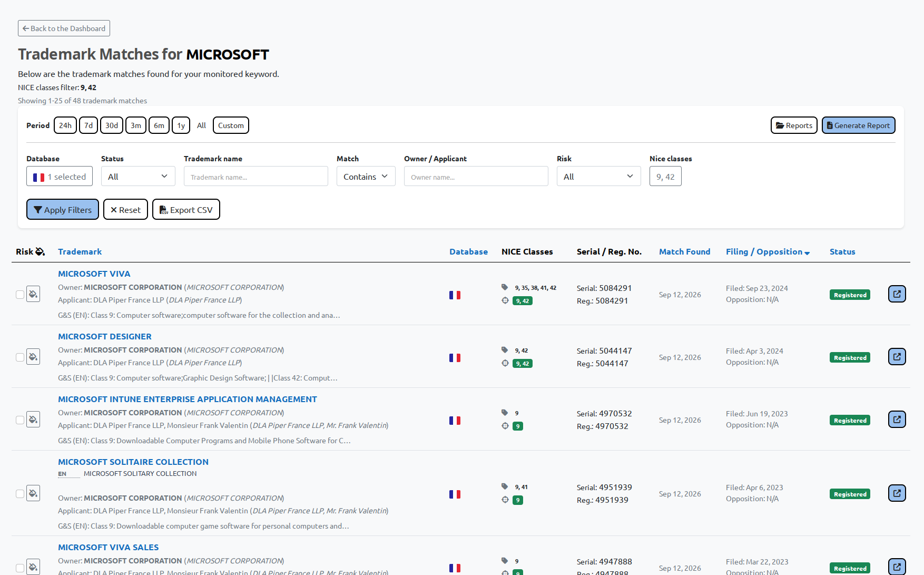The width and height of the screenshot is (924, 575).
Task: Click France flag in MICROSOFT DESIGNER row
Action: pos(455,358)
